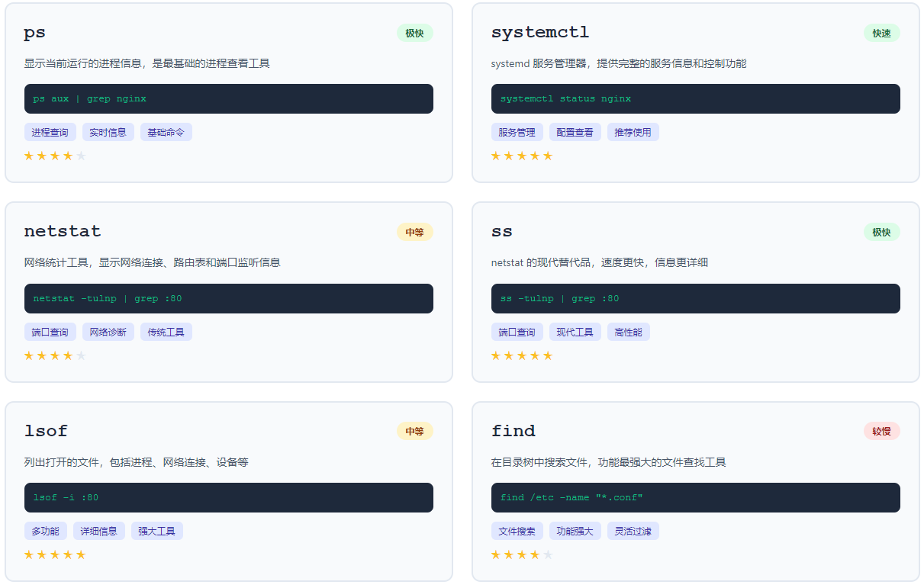Click the 'lsof -i :80' code block

click(228, 498)
